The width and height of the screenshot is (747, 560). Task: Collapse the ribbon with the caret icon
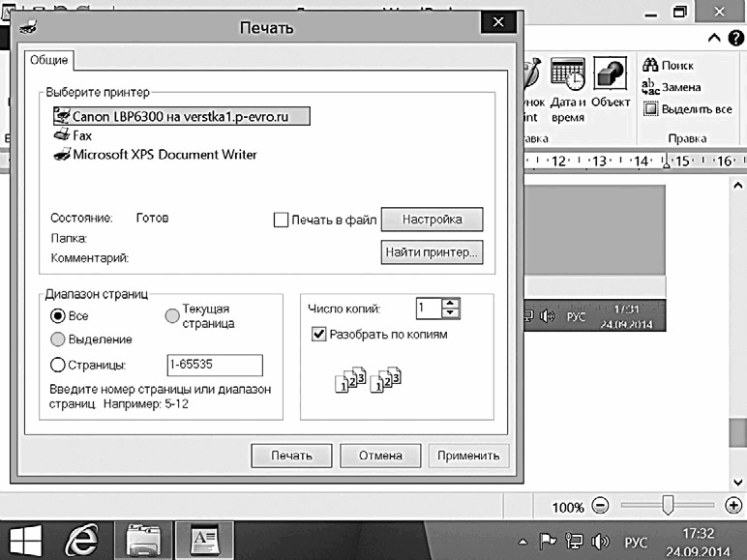[x=714, y=38]
